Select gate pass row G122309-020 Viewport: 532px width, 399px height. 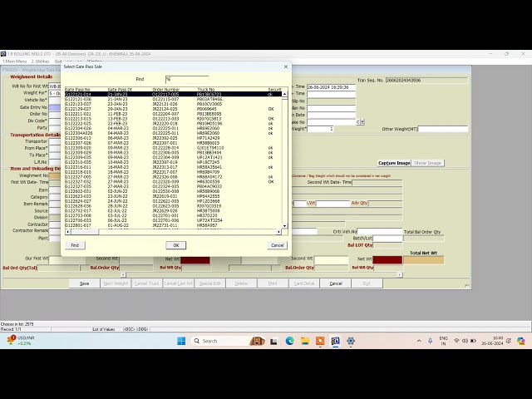pyautogui.click(x=173, y=148)
